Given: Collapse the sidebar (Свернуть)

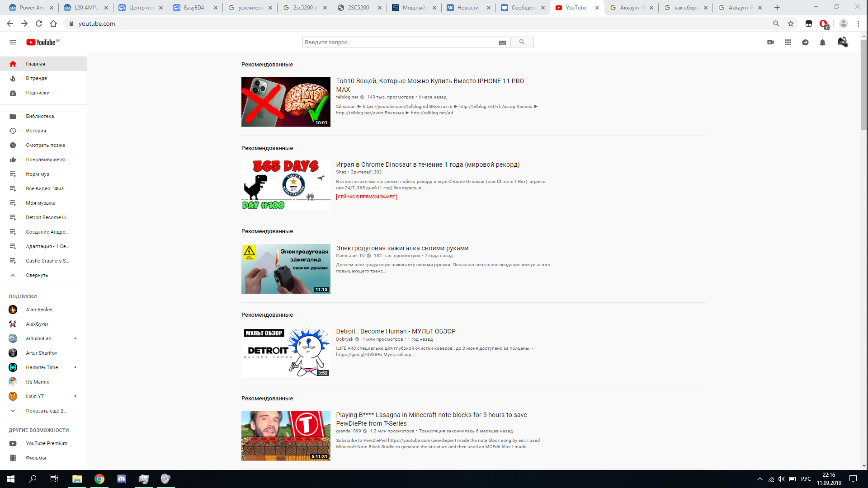Looking at the screenshot, I should tap(36, 275).
